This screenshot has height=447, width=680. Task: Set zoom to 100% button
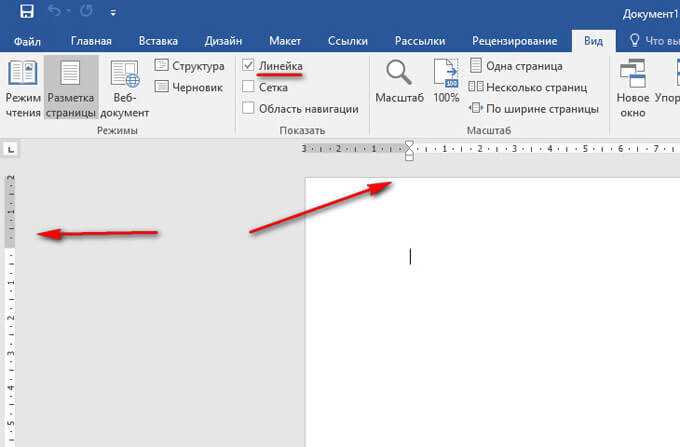[446, 82]
